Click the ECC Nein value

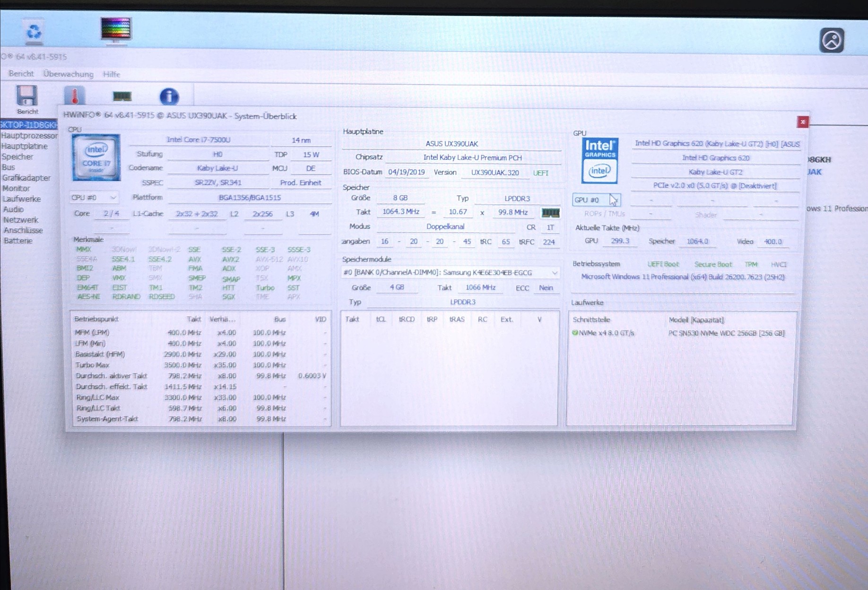click(x=546, y=288)
